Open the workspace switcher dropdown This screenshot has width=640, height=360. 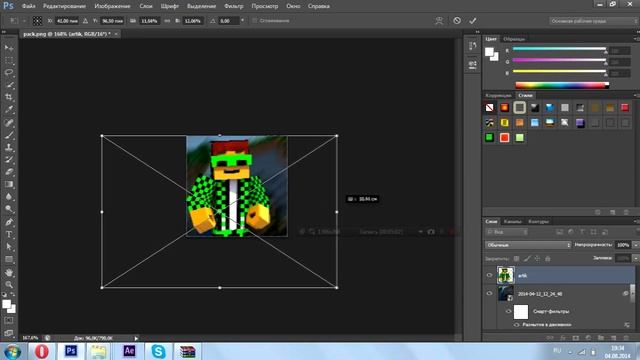(x=593, y=20)
